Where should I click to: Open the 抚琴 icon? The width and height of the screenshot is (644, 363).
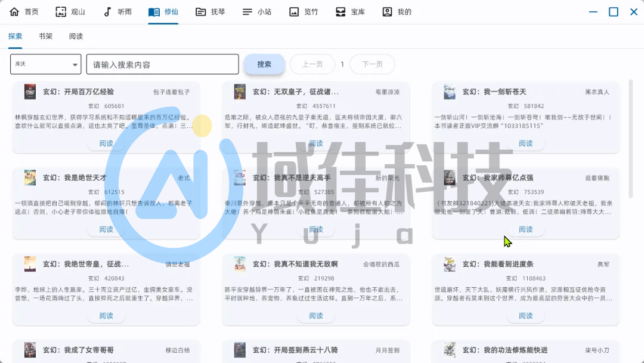pyautogui.click(x=201, y=12)
